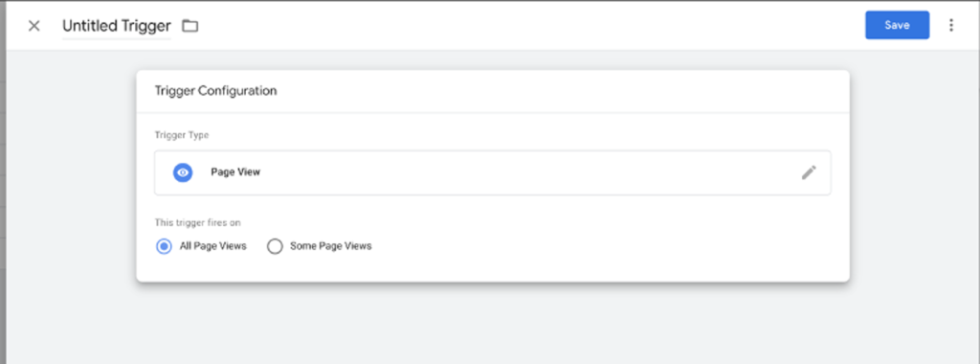Open the three-dot more actions menu
The width and height of the screenshot is (980, 364).
[x=950, y=25]
